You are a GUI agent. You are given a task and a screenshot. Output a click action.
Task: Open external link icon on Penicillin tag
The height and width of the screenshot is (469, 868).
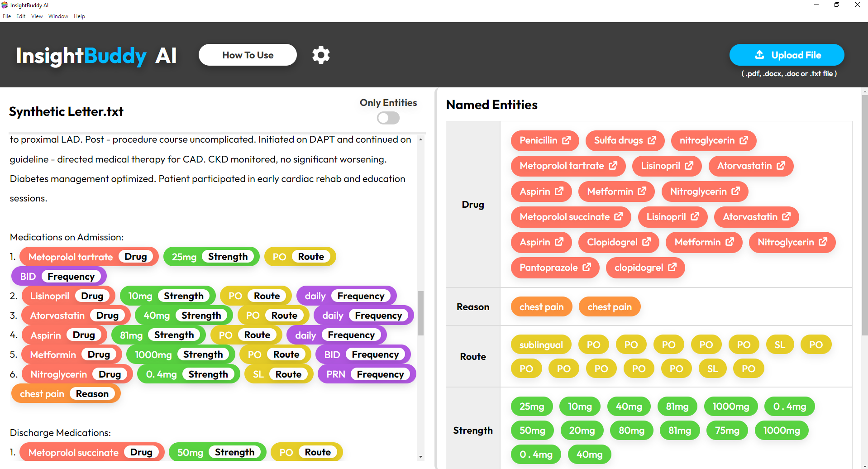(567, 140)
